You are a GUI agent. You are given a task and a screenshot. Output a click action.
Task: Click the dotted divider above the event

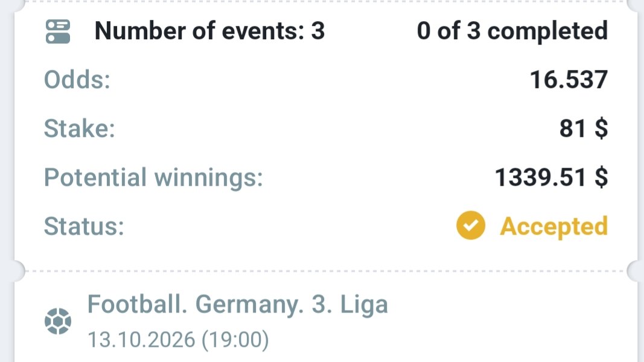tap(326, 271)
